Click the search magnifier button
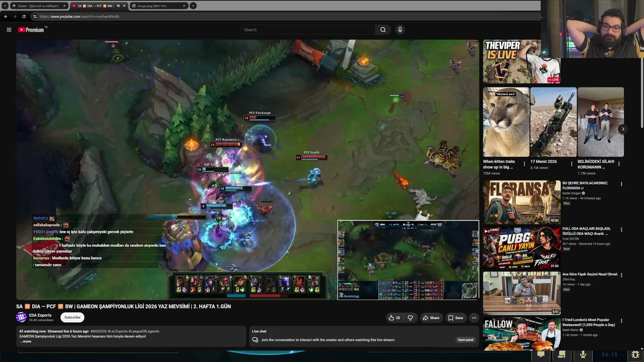Screen dimensions: 644x362 point(383,30)
